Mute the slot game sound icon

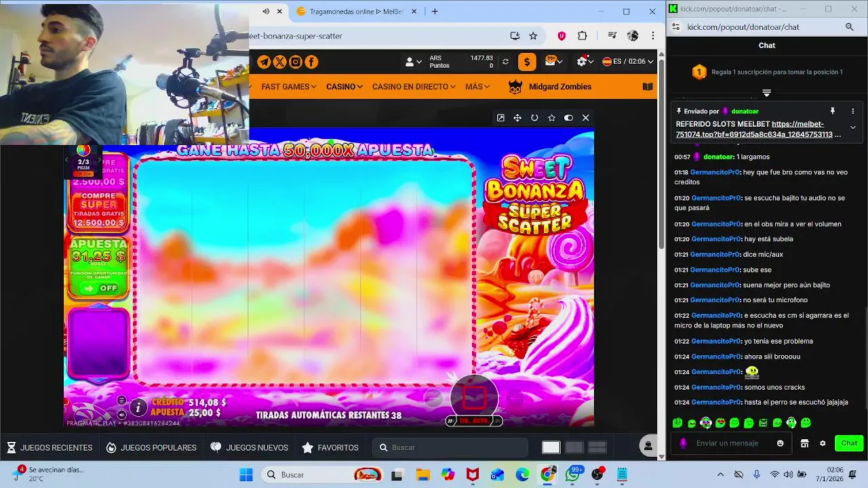coord(121,414)
